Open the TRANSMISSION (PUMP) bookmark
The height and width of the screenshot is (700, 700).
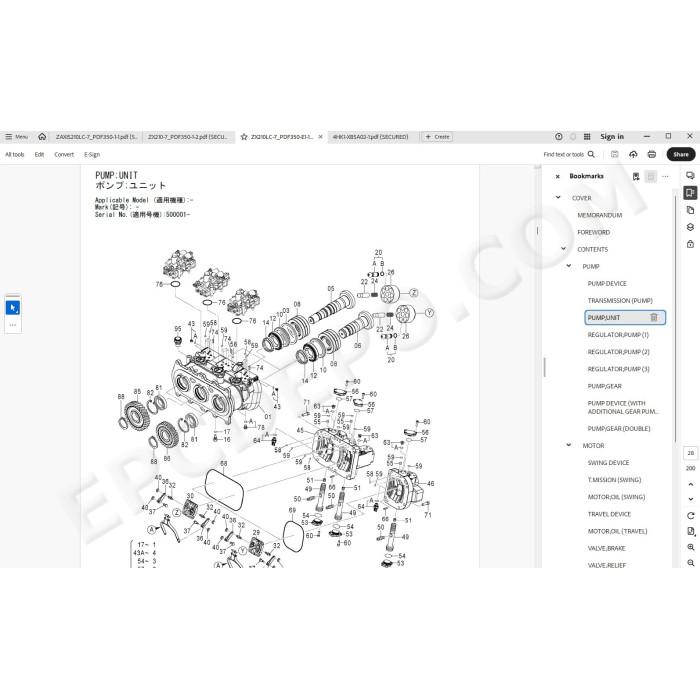tap(620, 300)
